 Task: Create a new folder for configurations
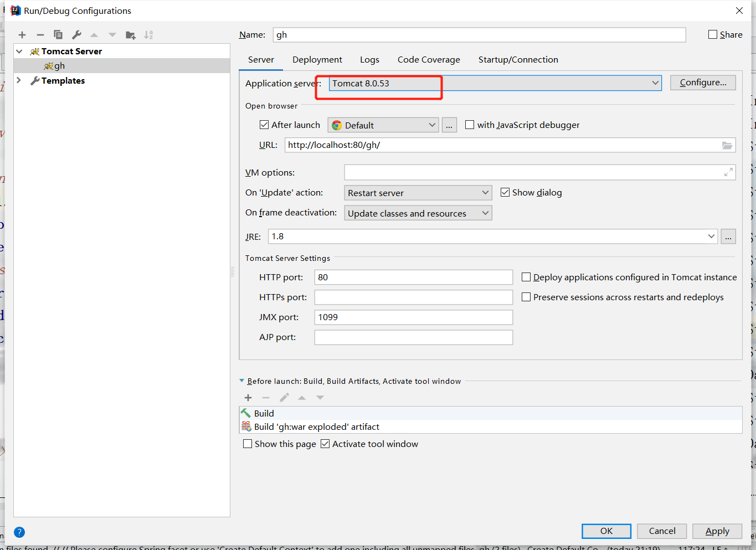[131, 35]
